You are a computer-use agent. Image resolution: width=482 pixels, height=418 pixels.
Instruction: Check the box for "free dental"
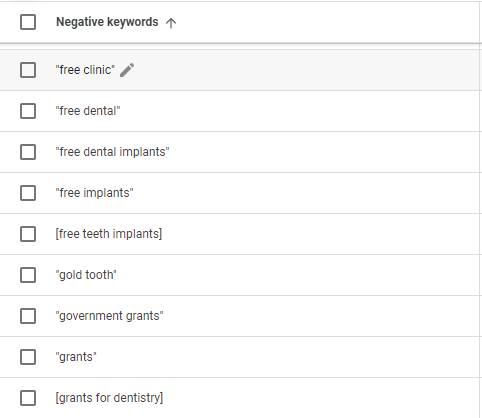28,111
